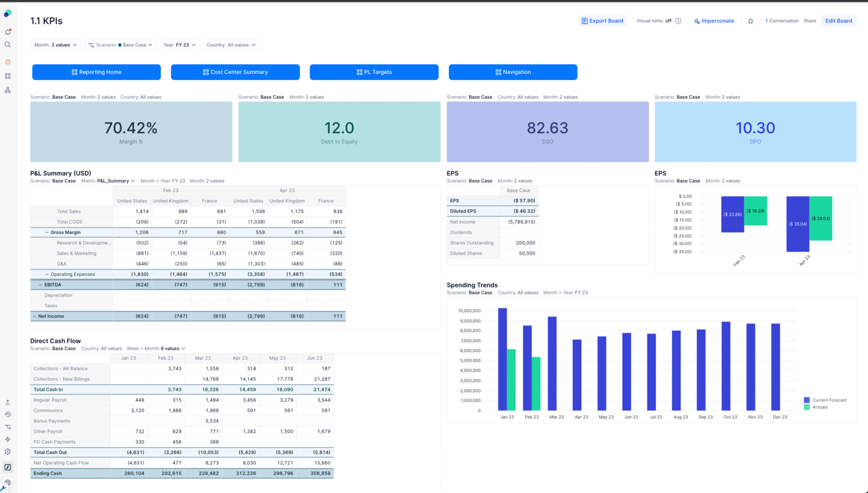Click the lightning bolt icon in the sidebar
Image resolution: width=868 pixels, height=493 pixels.
click(8, 439)
